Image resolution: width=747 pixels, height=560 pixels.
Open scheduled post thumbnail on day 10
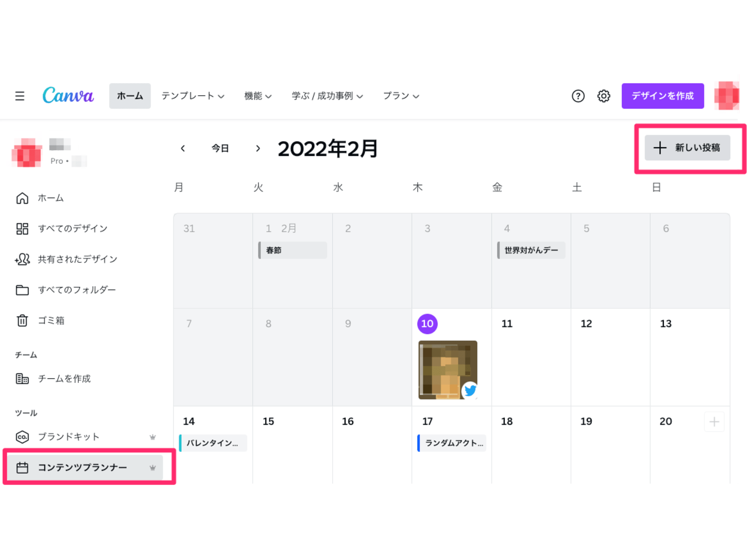point(447,370)
